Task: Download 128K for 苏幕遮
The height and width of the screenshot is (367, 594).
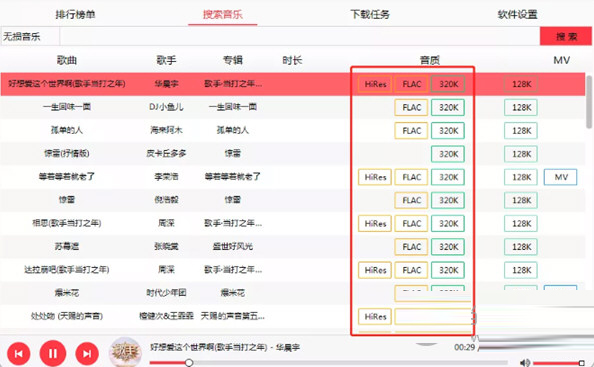Action: [521, 247]
